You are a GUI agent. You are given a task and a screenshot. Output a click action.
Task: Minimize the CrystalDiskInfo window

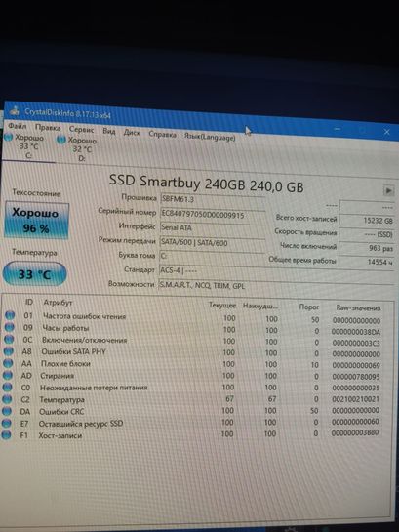337,129
